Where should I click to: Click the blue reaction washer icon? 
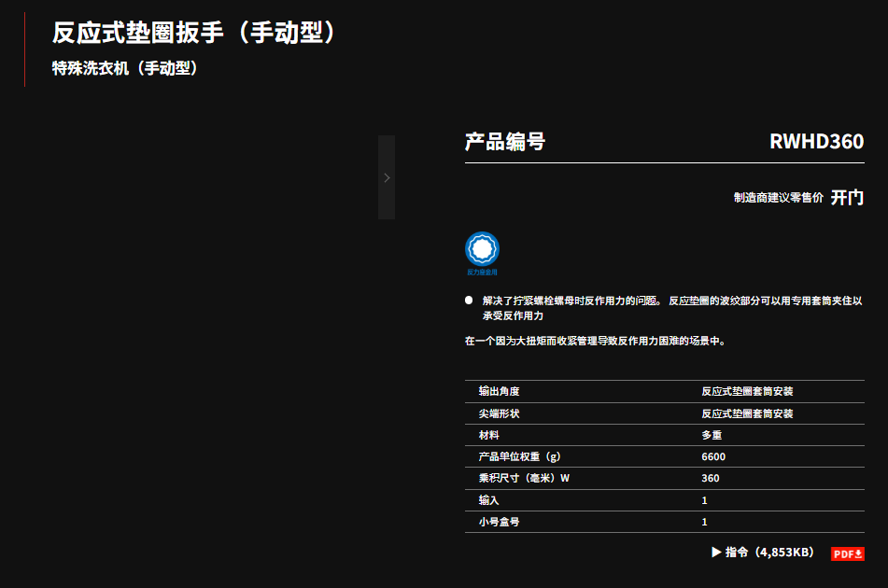click(x=482, y=249)
